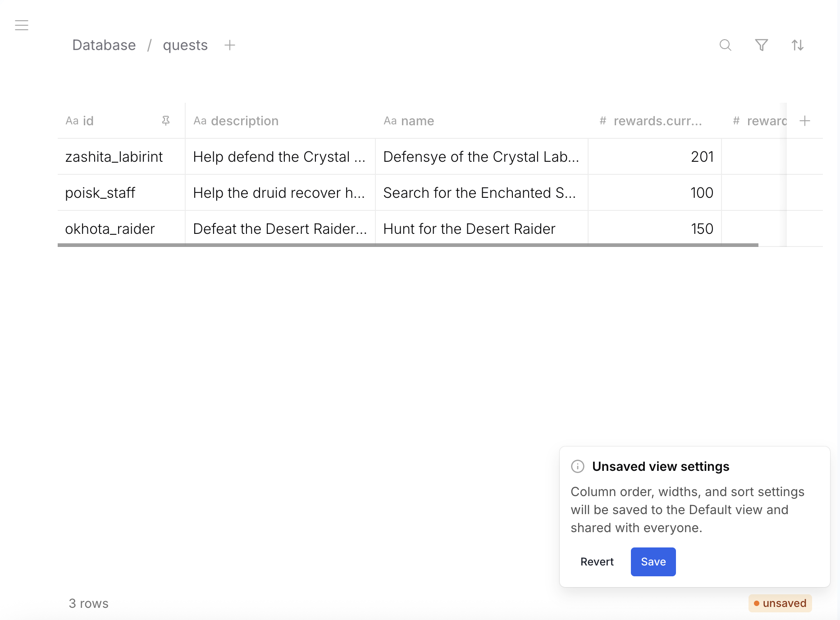840x620 pixels.
Task: Open the filter options with funnel icon
Action: point(762,45)
